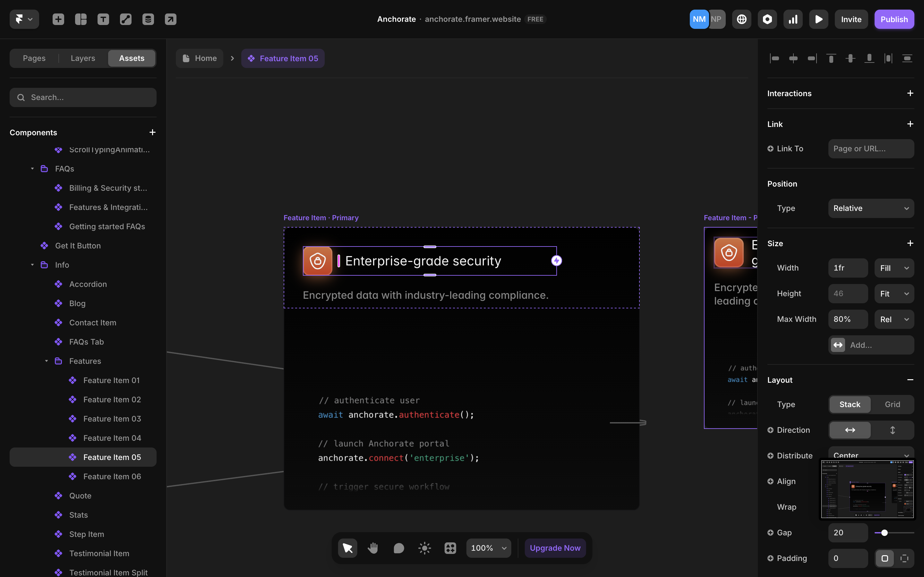Switch to the Layers tab
This screenshot has width=924, height=577.
[83, 58]
